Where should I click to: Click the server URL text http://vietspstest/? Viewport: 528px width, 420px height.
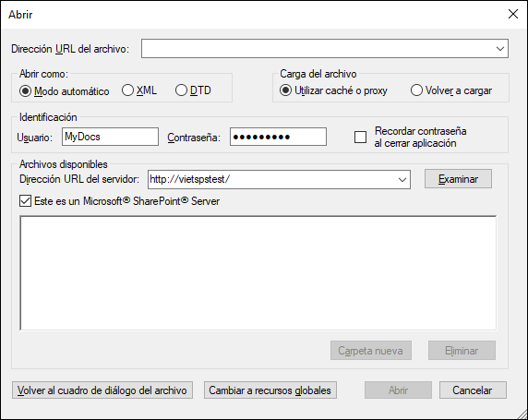coord(189,179)
